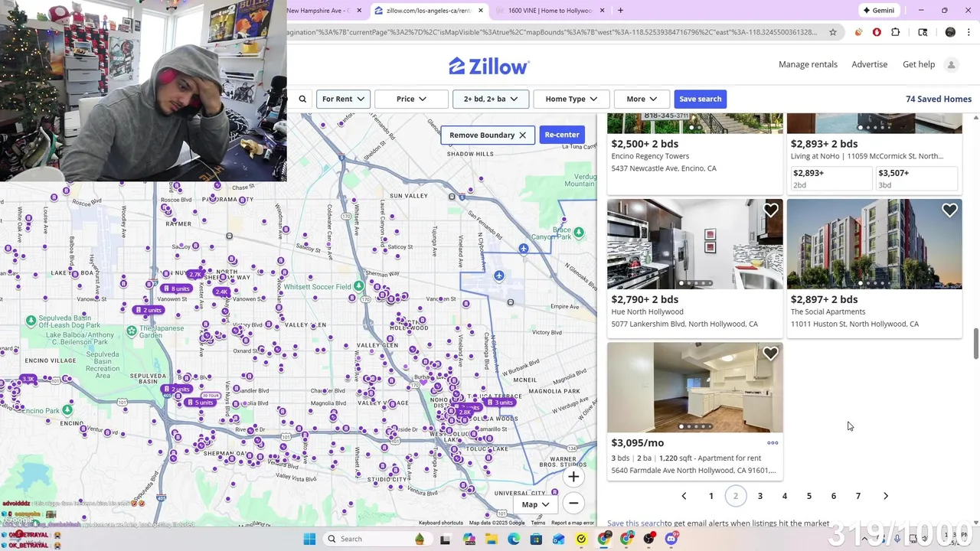Open more options on $3,095/mo listing
980x551 pixels.
[x=773, y=443]
